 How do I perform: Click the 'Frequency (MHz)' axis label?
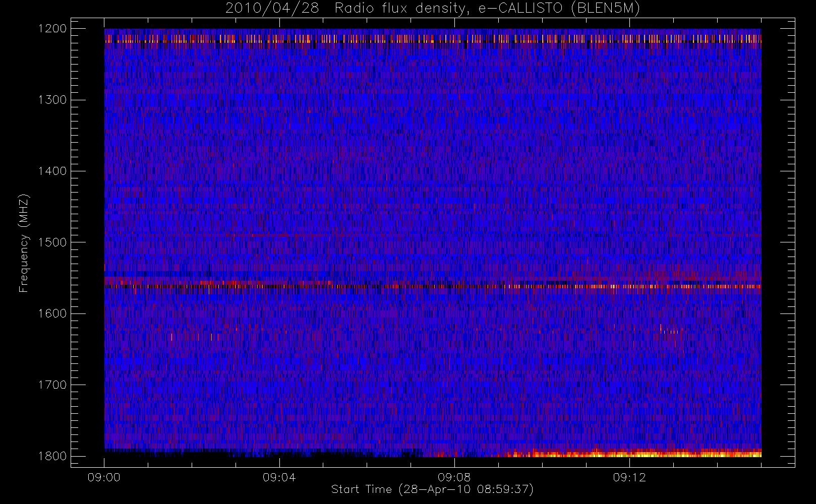pos(24,243)
